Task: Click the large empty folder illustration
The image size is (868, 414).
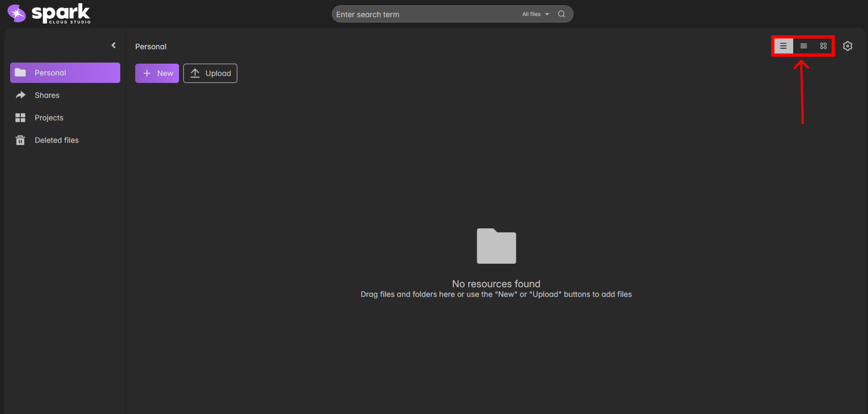Action: point(496,246)
